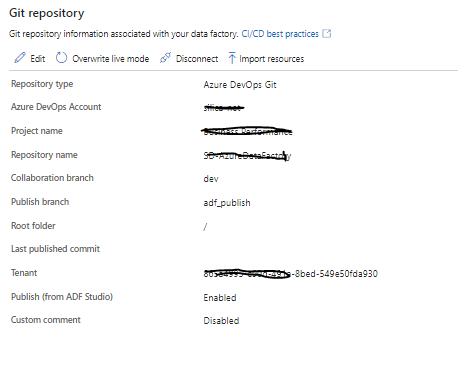Screen dimensions: 458x381
Task: Click the Overwrite live mode refresh icon
Action: click(61, 58)
